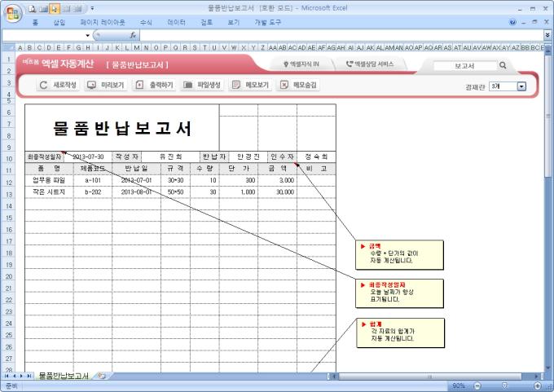Select the 금액 memo comment box
This screenshot has height=392, width=554.
(x=399, y=255)
